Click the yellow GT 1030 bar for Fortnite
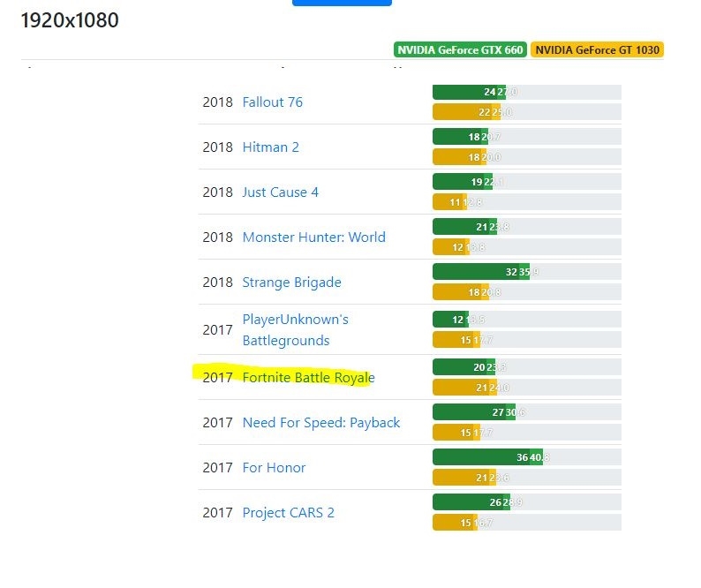This screenshot has width=701, height=588. [464, 388]
